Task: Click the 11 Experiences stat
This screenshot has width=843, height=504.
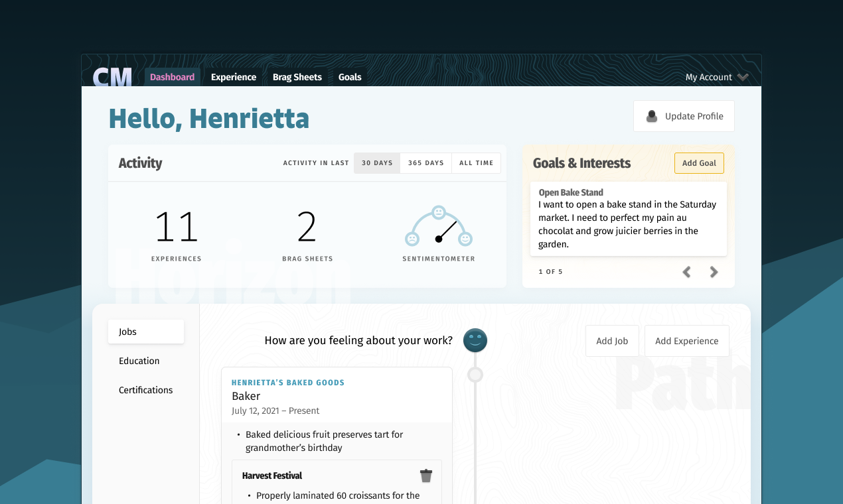Action: pos(177,235)
